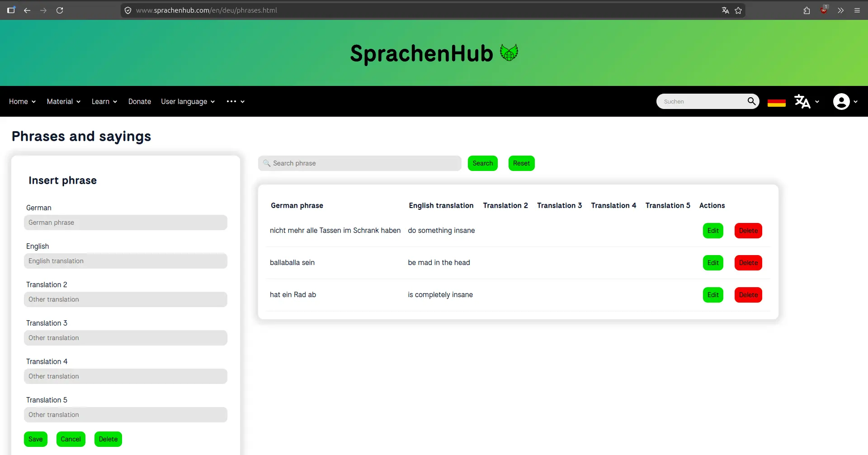Image resolution: width=868 pixels, height=455 pixels.
Task: Click the browser translate page icon
Action: (x=725, y=10)
